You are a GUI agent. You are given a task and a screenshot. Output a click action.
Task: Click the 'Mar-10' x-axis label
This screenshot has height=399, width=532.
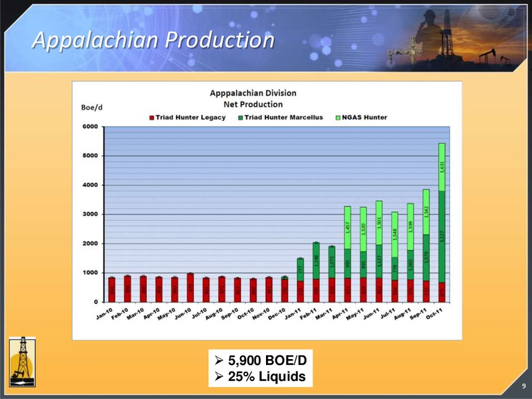pyautogui.click(x=136, y=313)
